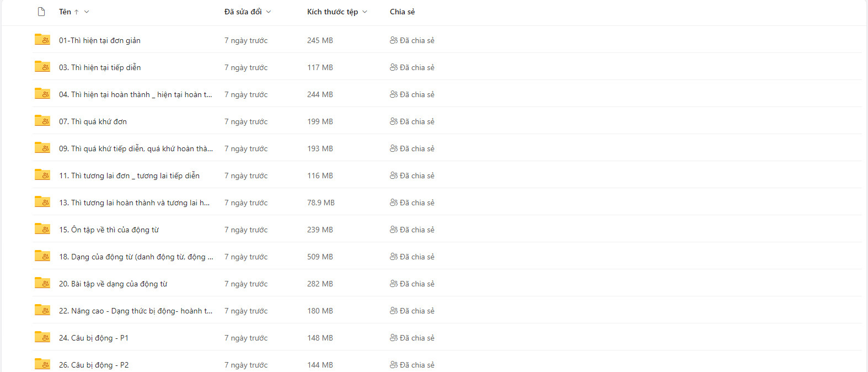
Task: Click folder icon for 24. Câu bị động - P1
Action: [x=42, y=337]
